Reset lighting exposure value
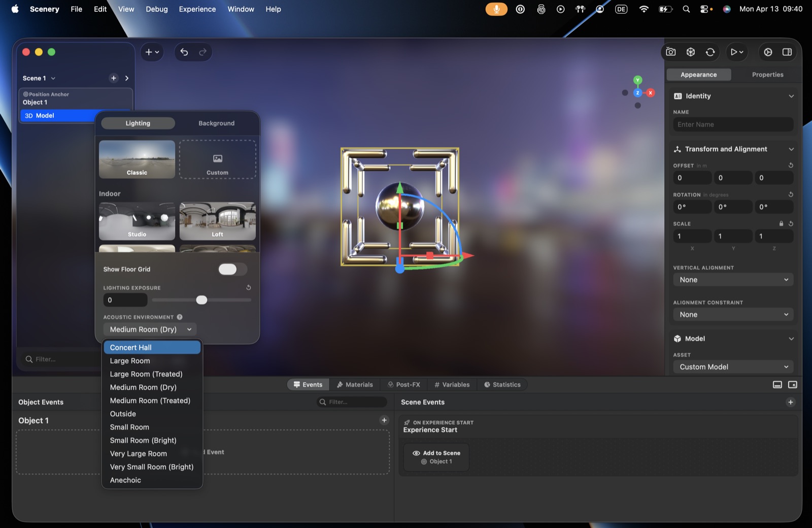Screen dimensions: 812x528 click(x=249, y=287)
